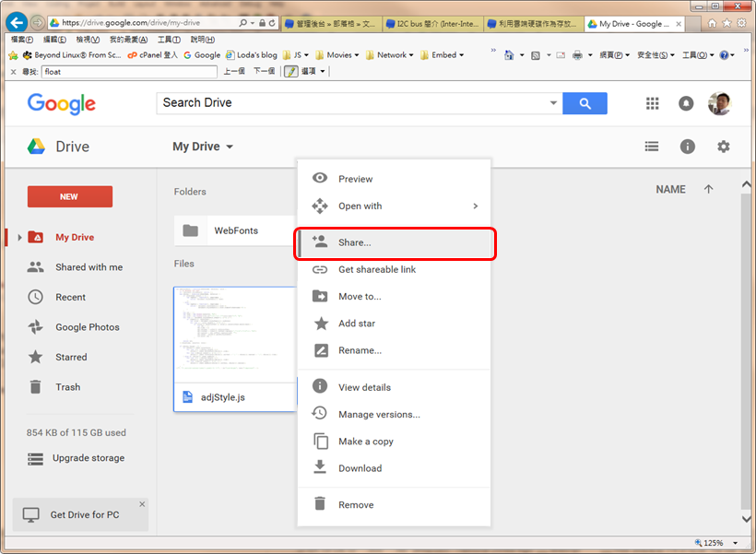Choose Add star menu entry
This screenshot has height=554, width=756.
pos(394,324)
